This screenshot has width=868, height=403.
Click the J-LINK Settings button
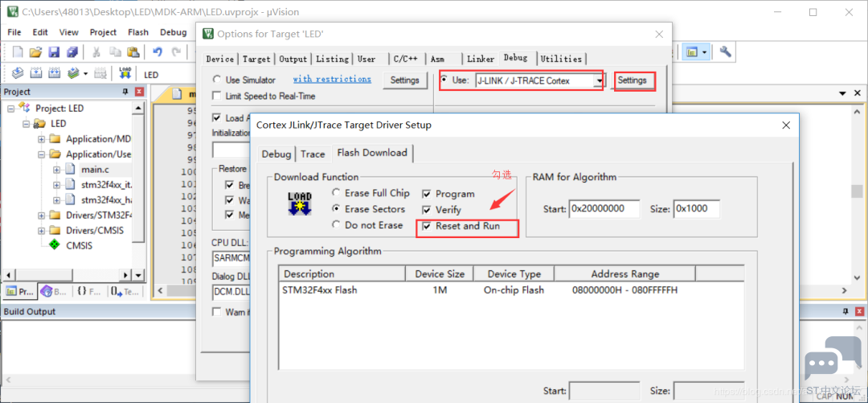pyautogui.click(x=633, y=80)
